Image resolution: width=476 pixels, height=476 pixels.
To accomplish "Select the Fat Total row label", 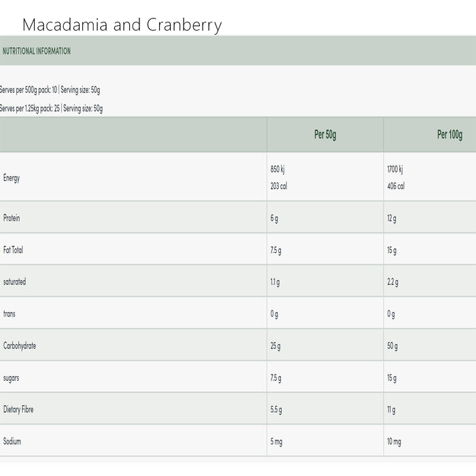I will (x=13, y=250).
